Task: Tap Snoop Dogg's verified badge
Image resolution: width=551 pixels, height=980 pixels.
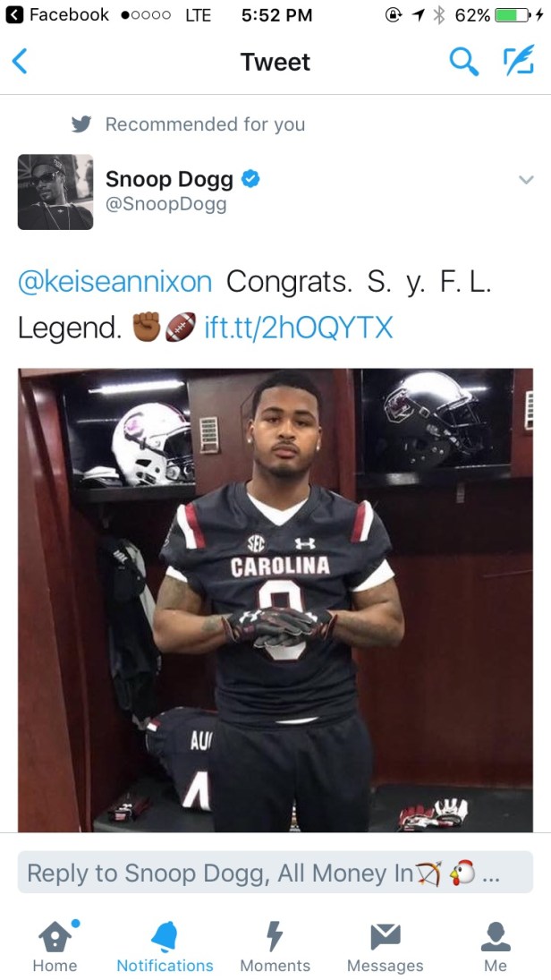Action: click(250, 179)
